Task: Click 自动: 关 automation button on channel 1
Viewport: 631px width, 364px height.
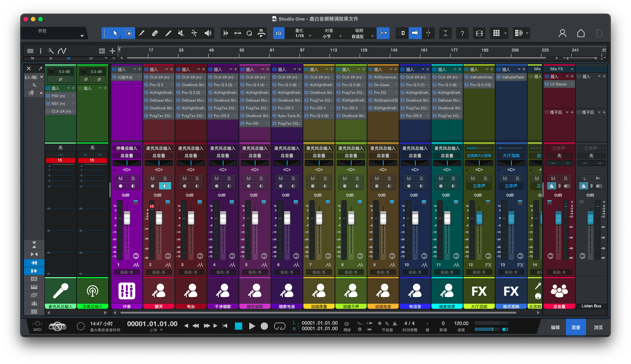Action: click(127, 272)
